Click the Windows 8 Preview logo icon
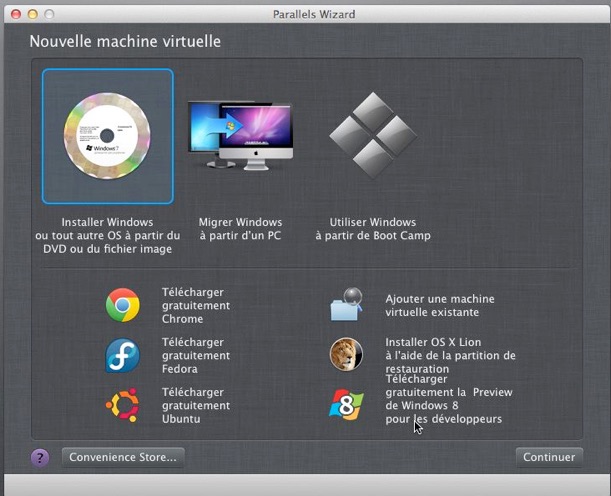Image resolution: width=611 pixels, height=496 pixels. point(346,405)
